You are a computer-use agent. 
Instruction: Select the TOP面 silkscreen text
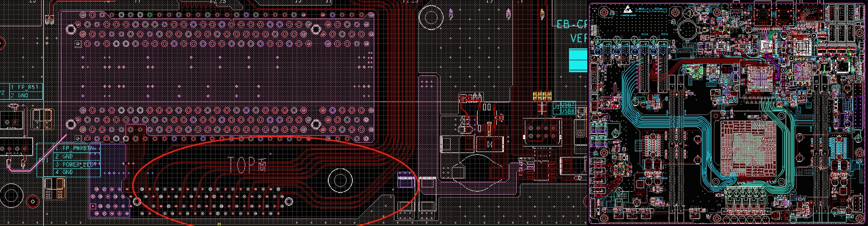click(x=247, y=165)
